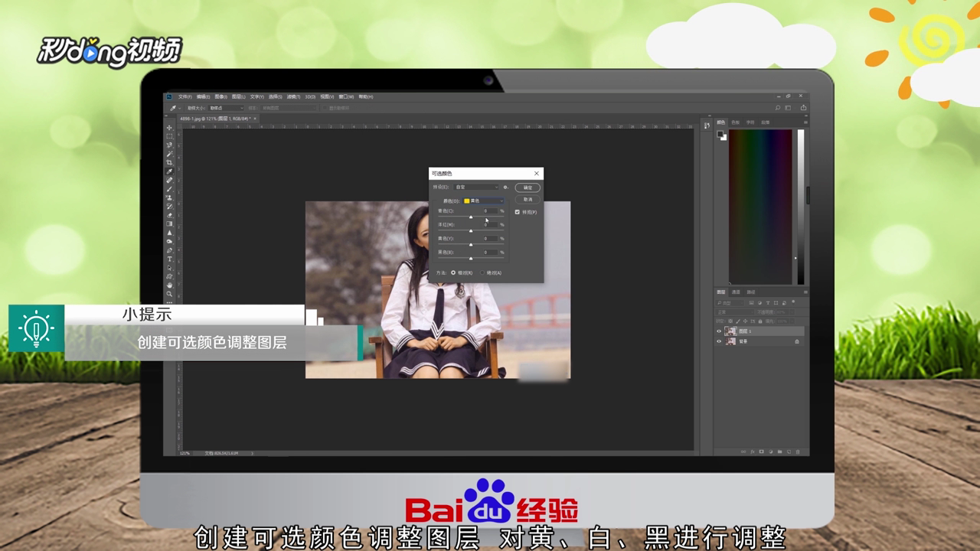
Task: Click the add layer style fx icon
Action: (x=753, y=452)
